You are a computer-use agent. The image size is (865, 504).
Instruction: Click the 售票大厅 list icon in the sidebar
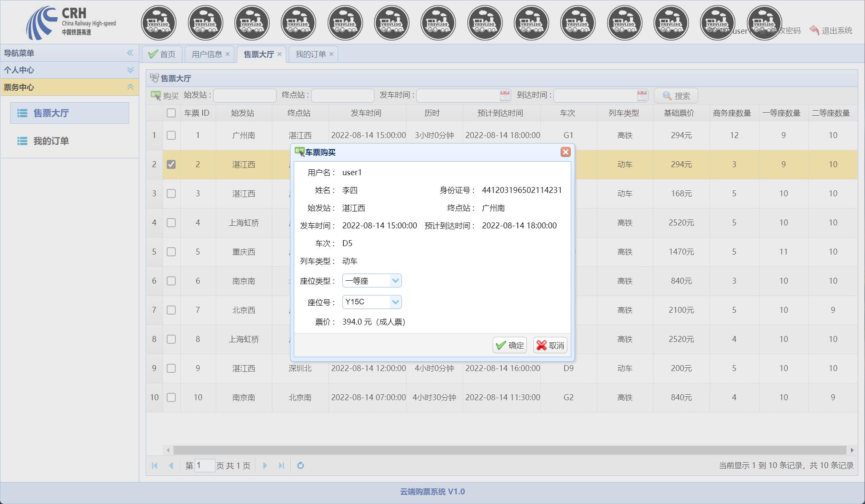point(22,113)
